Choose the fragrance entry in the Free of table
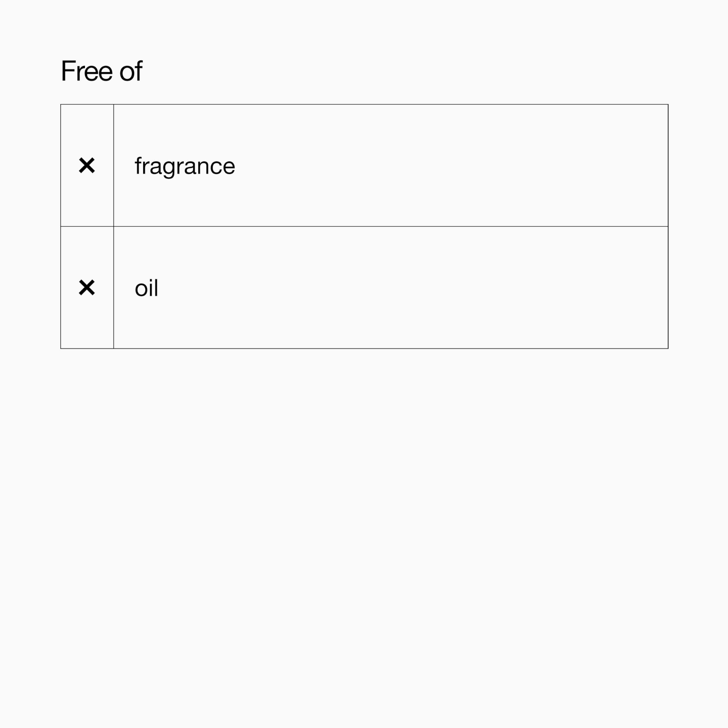 tap(185, 166)
